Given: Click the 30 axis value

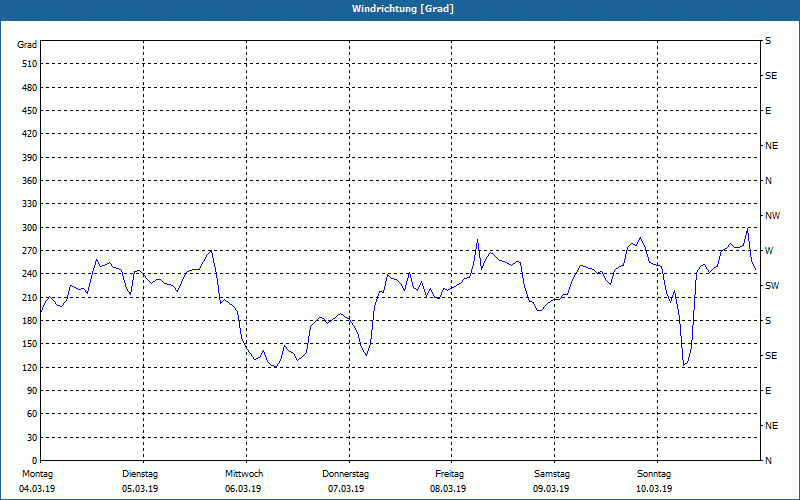Looking at the screenshot, I should pyautogui.click(x=32, y=438).
